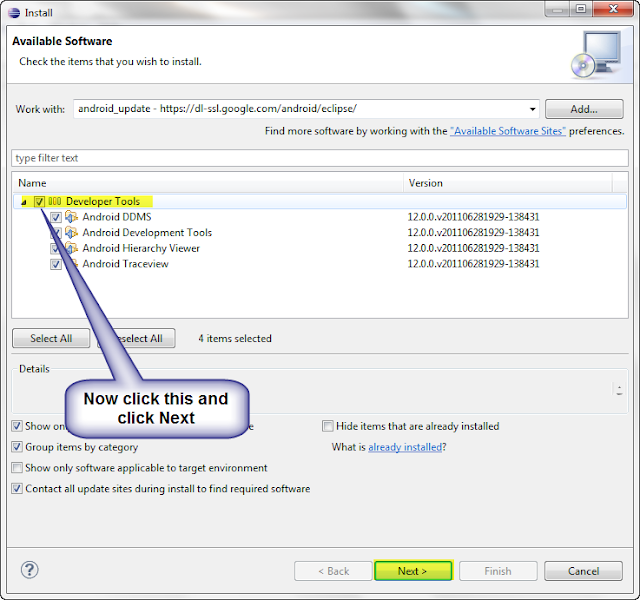Enable Hide items that are already installed

point(328,426)
